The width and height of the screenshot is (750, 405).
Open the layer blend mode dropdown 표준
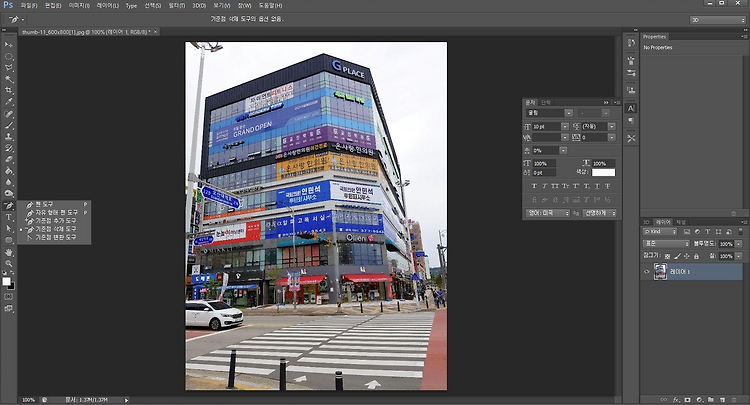[x=666, y=244]
